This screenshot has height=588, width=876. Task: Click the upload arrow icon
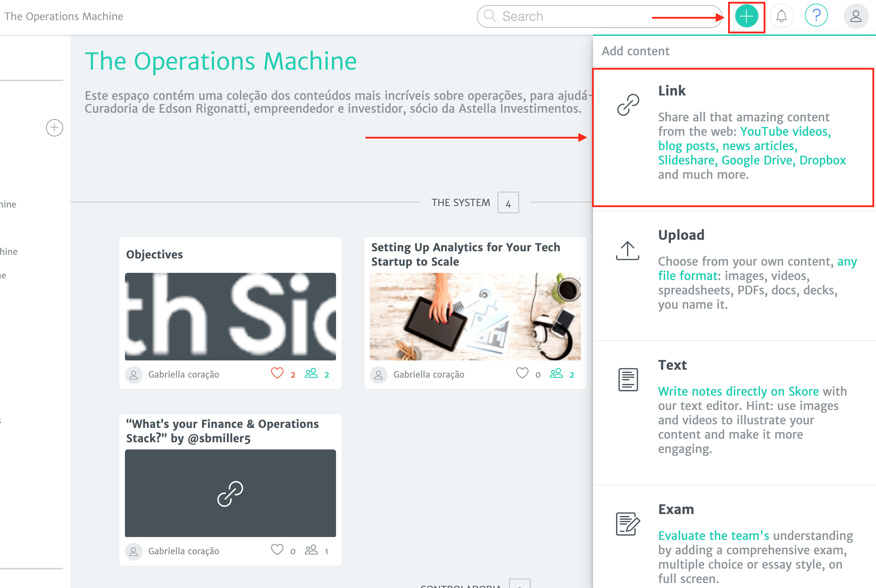(627, 251)
